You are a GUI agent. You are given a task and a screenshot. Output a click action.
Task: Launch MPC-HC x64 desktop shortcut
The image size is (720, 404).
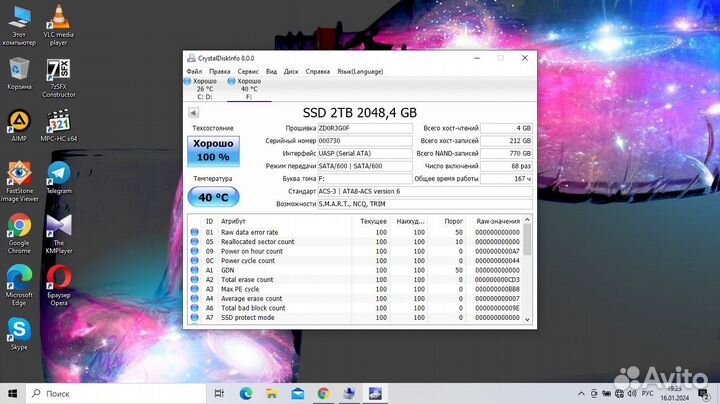click(59, 125)
